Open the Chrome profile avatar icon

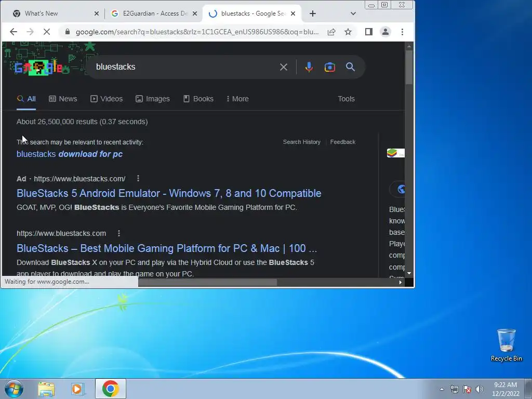click(385, 32)
